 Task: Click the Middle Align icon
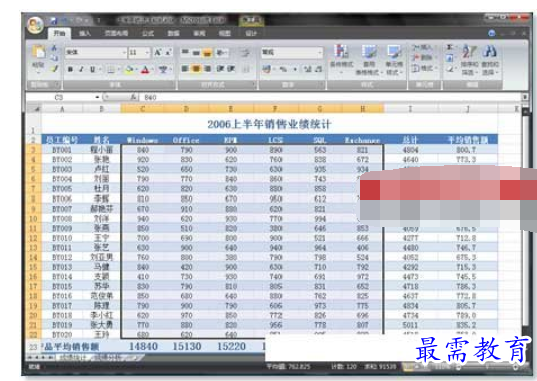click(196, 52)
